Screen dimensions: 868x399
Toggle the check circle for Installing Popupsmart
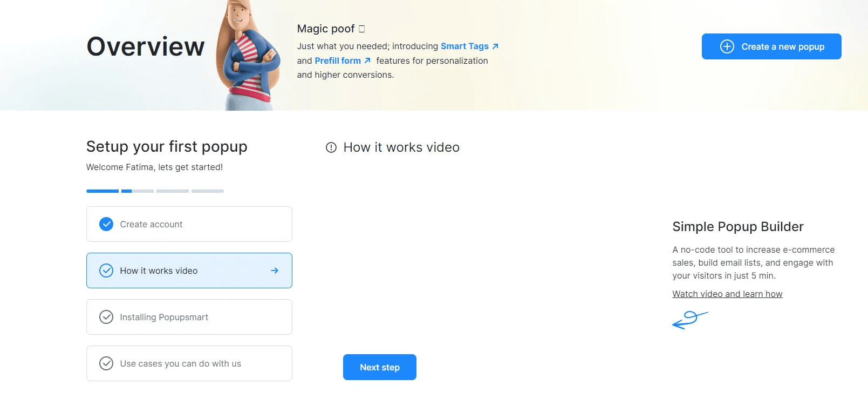click(106, 317)
